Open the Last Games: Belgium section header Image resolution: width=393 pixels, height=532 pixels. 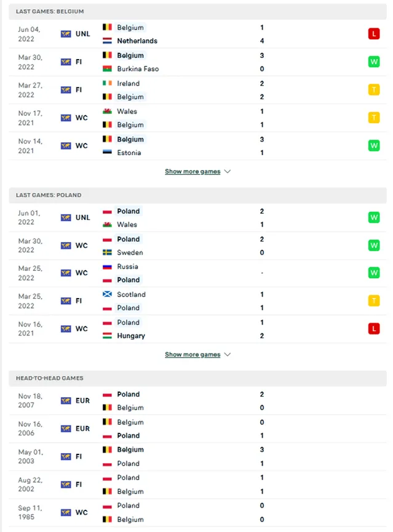click(197, 12)
